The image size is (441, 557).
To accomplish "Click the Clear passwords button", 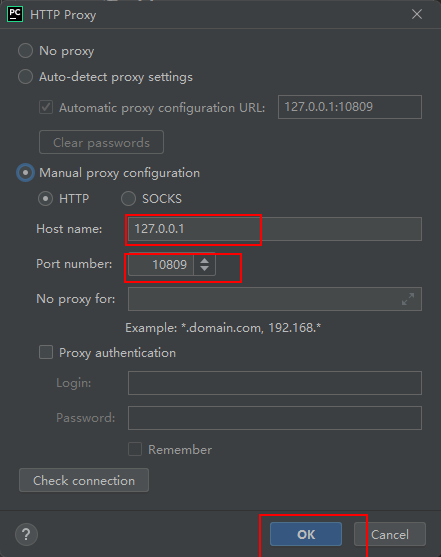I will (101, 142).
